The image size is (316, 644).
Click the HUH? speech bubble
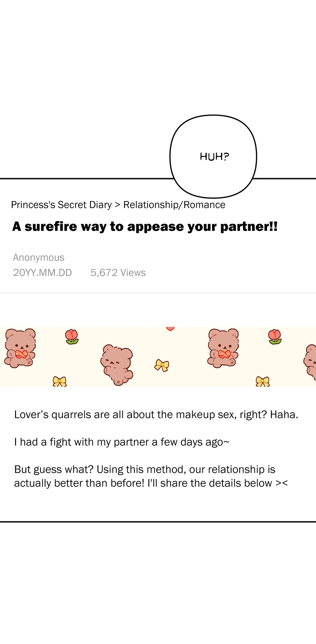[213, 157]
